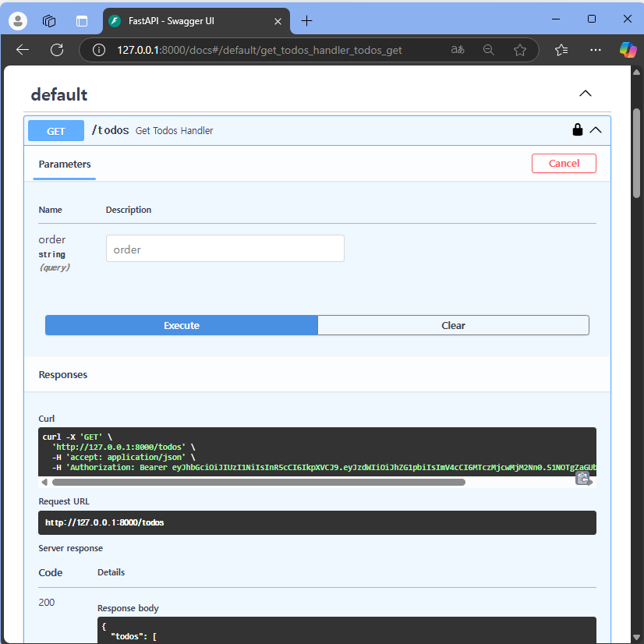Click the scroll up arrow
The image size is (644, 644).
637,72
